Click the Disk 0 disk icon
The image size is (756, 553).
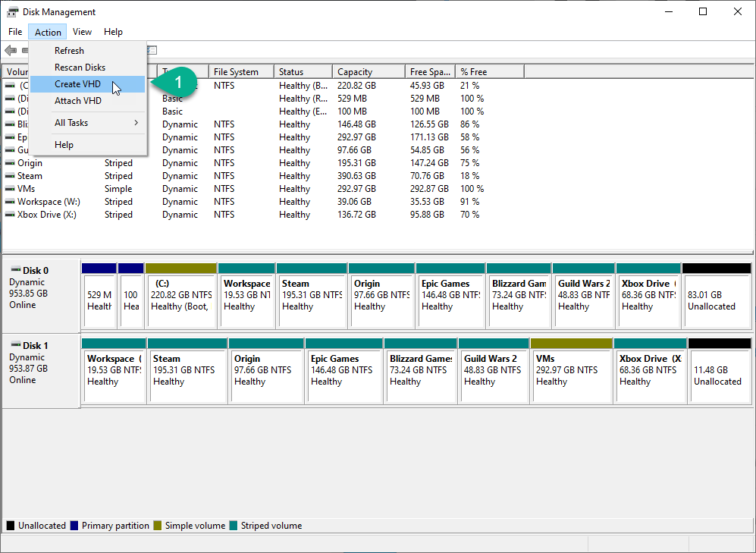tap(15, 270)
